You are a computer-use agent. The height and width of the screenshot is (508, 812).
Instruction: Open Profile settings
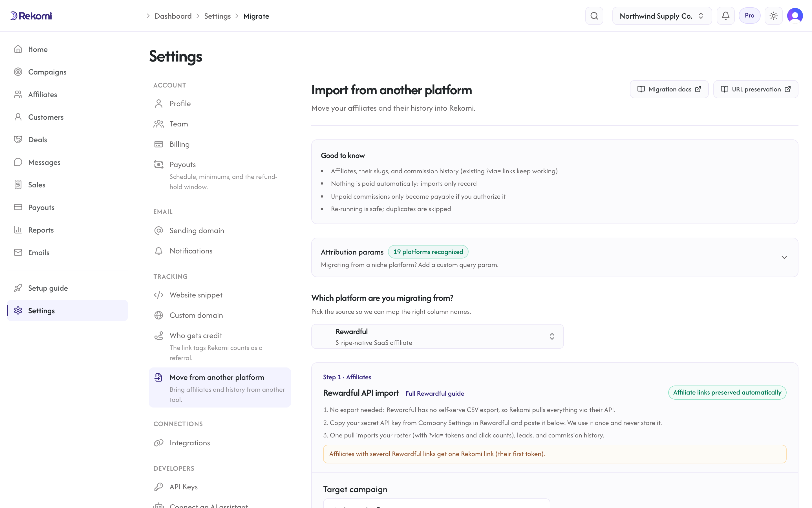(x=220, y=104)
